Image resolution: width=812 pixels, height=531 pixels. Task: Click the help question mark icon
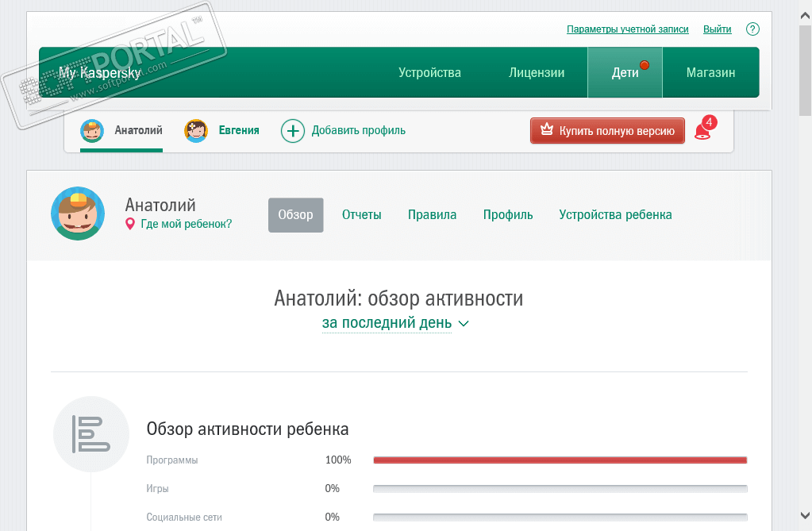[752, 29]
